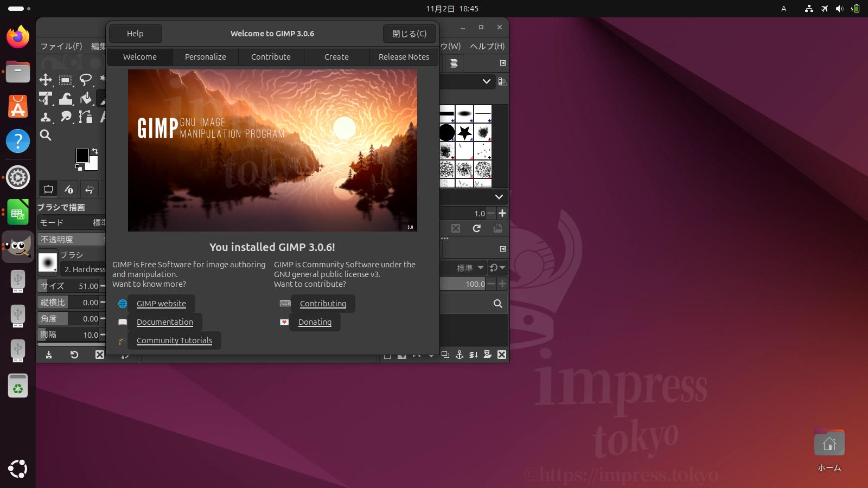Click the anchor floating layer icon
Image resolution: width=868 pixels, height=488 pixels.
click(459, 355)
